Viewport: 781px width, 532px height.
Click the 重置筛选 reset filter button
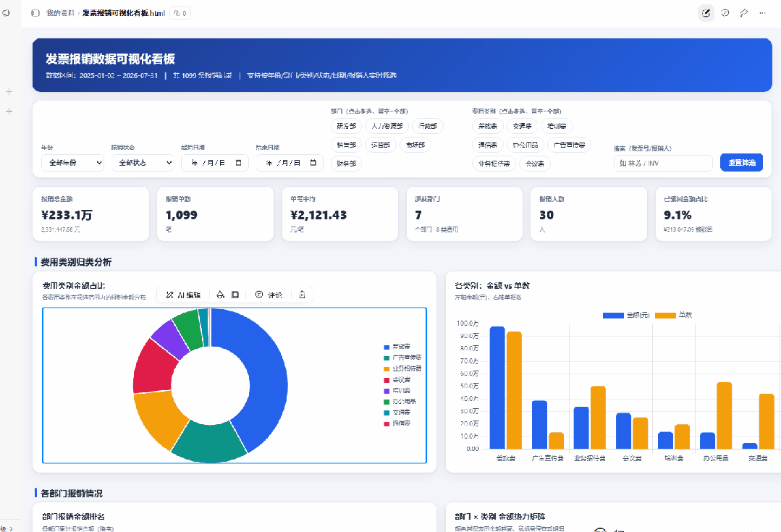(742, 163)
